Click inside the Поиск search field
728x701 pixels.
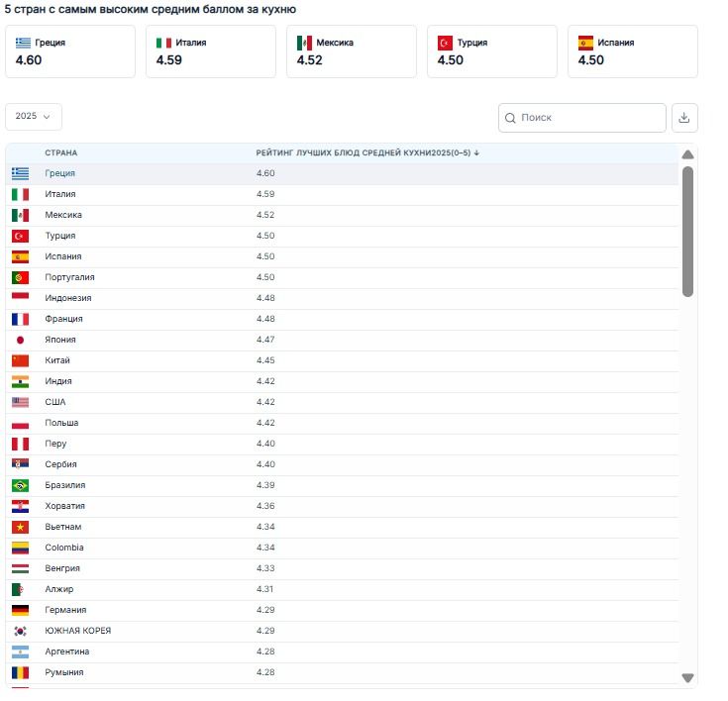pos(589,118)
